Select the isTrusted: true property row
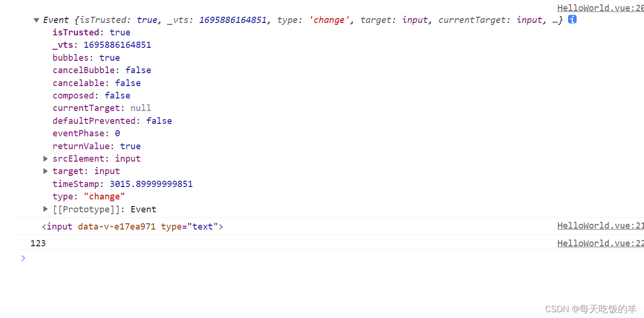The height and width of the screenshot is (318, 644). click(x=91, y=32)
